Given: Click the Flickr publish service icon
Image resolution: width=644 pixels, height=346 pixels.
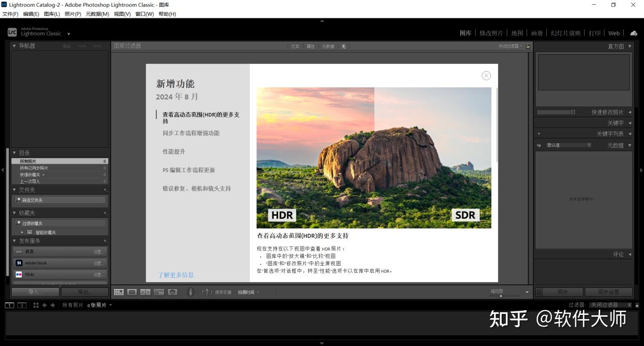Looking at the screenshot, I should (x=19, y=274).
